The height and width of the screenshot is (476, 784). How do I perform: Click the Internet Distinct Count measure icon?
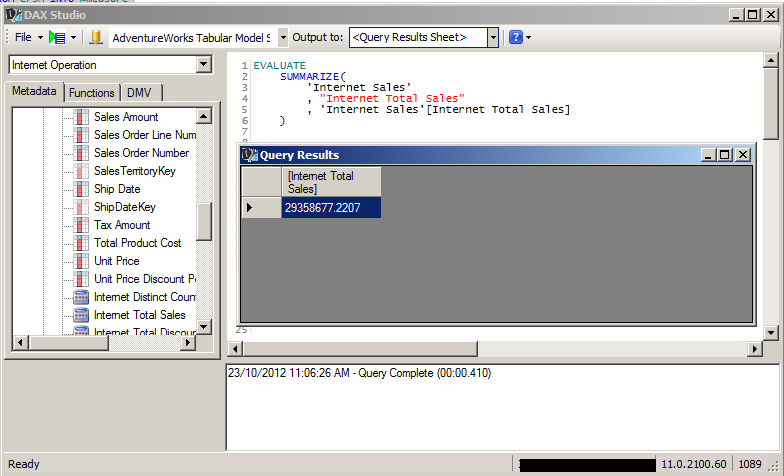click(x=81, y=297)
